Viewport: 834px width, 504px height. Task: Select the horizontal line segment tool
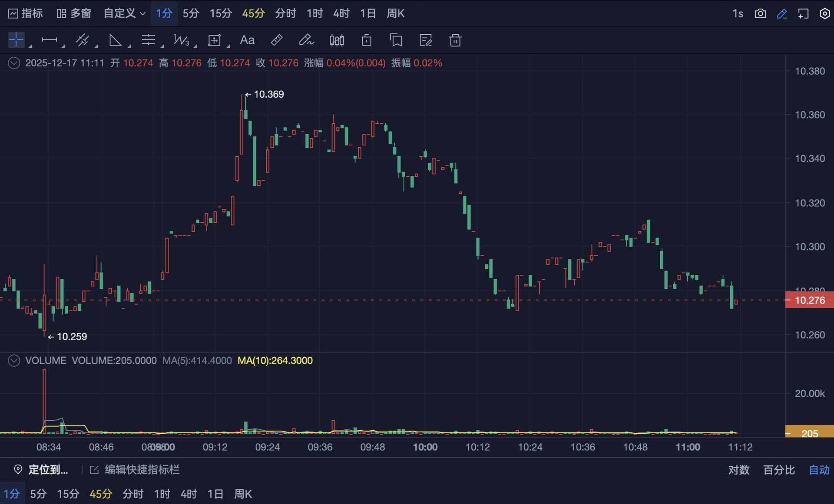tap(49, 40)
